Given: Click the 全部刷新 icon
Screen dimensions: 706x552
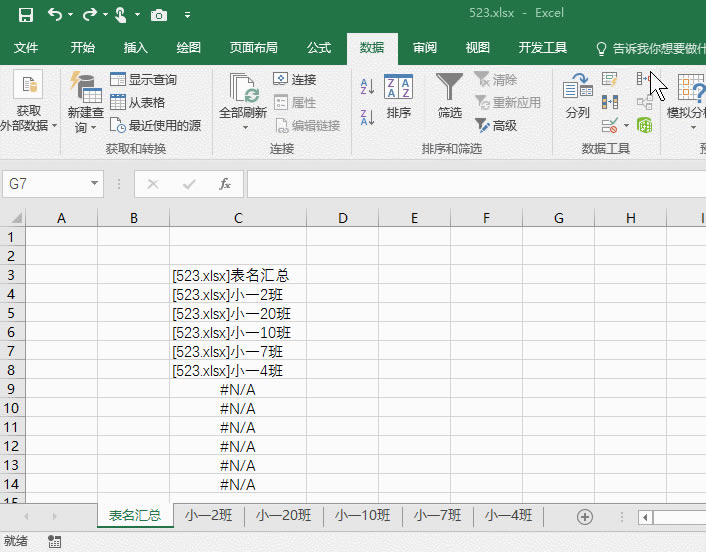Looking at the screenshot, I should coord(243,88).
